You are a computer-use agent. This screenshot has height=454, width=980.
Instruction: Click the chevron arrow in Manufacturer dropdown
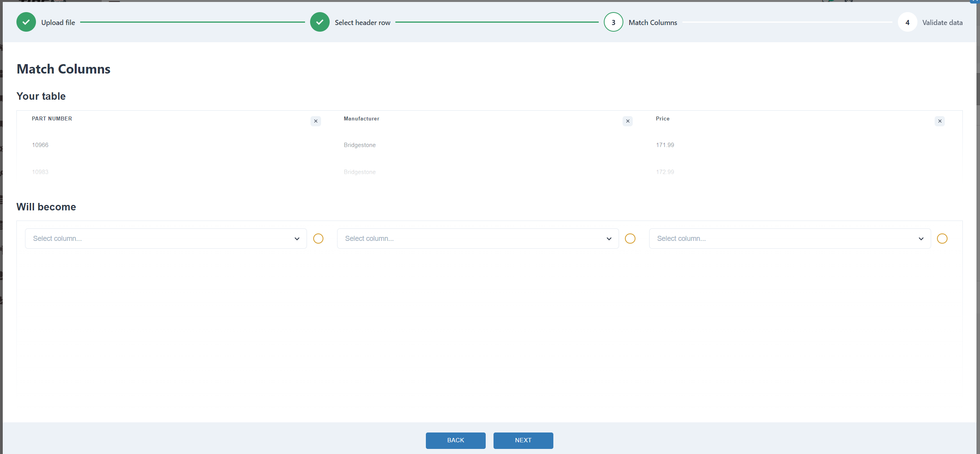tap(608, 239)
